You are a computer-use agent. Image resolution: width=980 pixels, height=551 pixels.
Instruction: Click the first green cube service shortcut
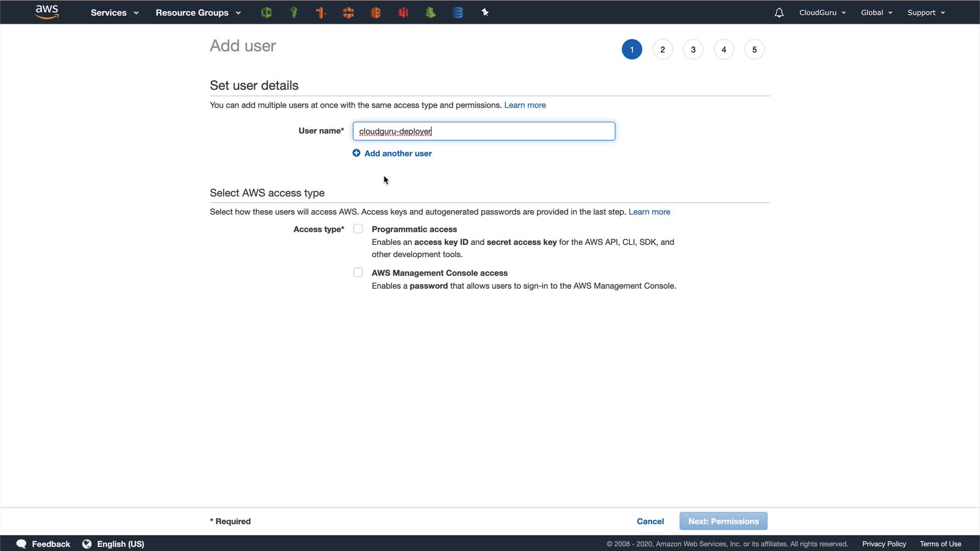pyautogui.click(x=266, y=13)
